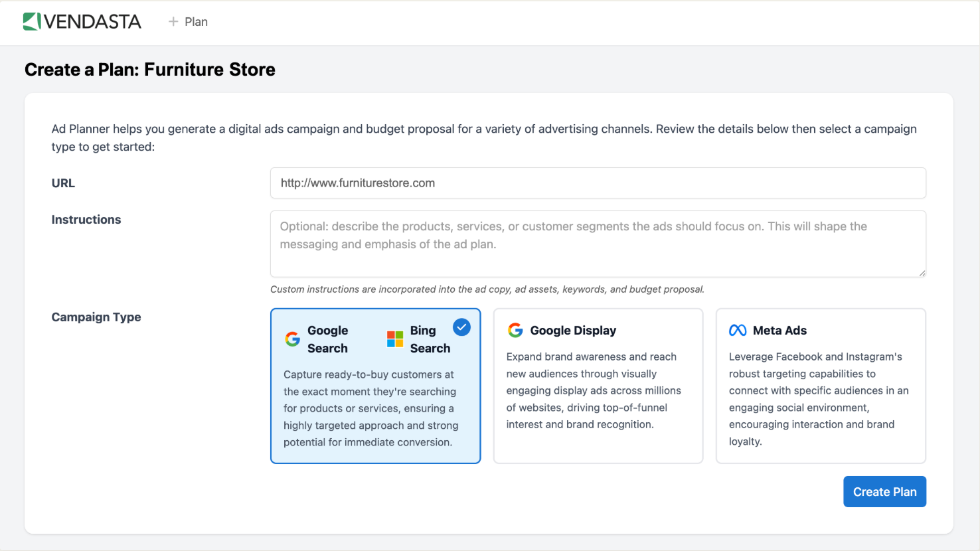Click the "Campaign Type" label
Screen dimensions: 980x551
pos(96,317)
